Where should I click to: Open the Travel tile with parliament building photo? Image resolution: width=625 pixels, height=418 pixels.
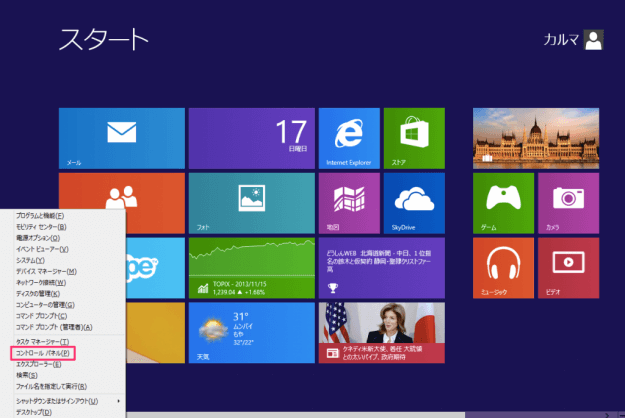coord(536,138)
